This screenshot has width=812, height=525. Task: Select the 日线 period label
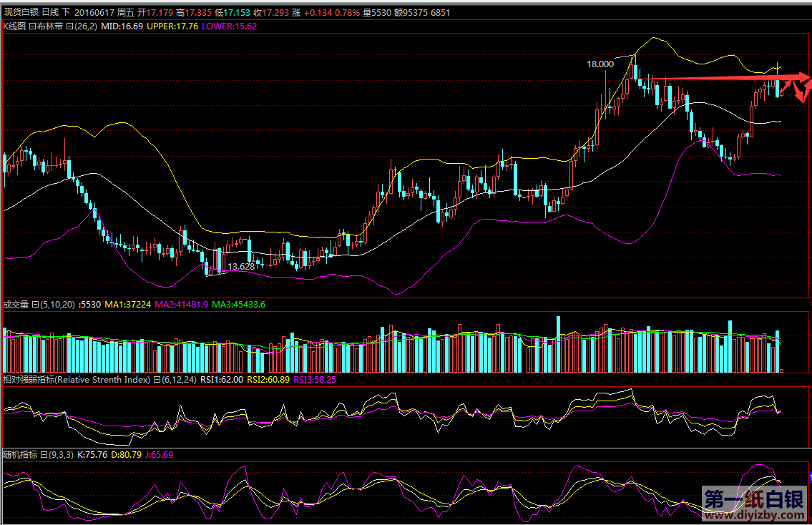click(x=50, y=13)
